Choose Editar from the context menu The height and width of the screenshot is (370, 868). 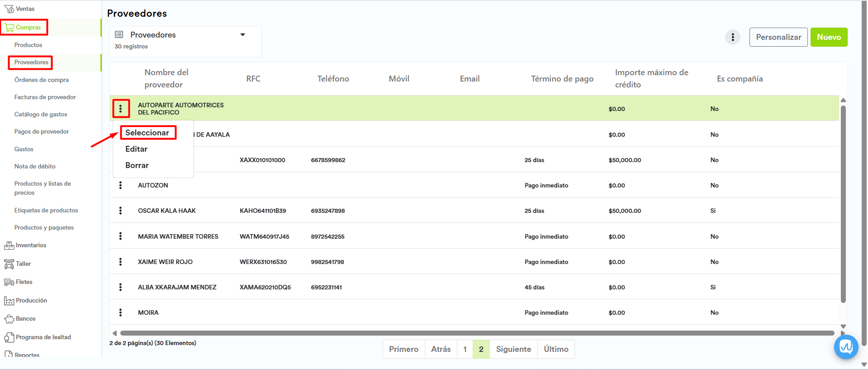click(x=136, y=149)
